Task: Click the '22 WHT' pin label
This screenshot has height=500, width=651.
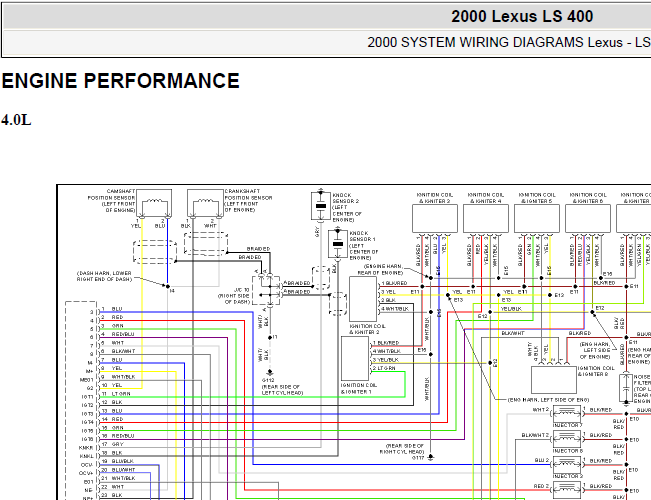Action: click(x=113, y=487)
